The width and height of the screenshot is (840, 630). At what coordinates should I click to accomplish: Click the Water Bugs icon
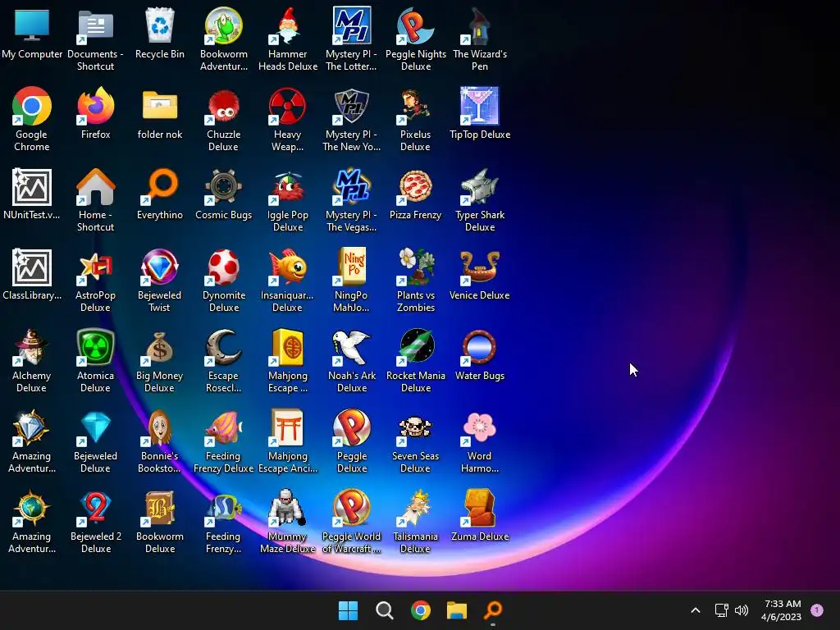[x=479, y=347]
